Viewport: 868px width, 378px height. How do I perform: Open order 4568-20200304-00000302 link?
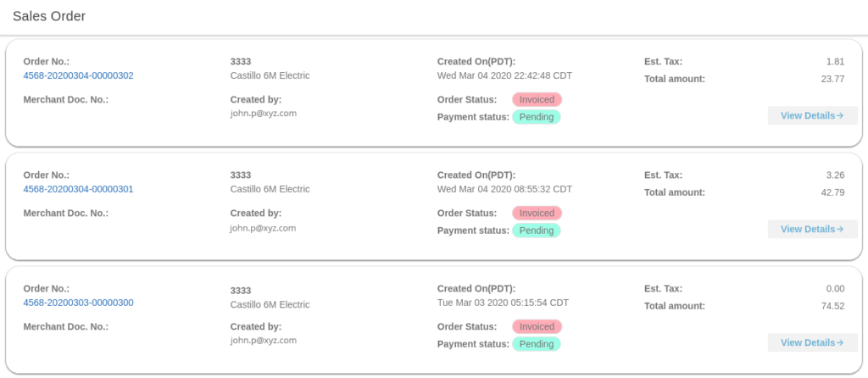tap(78, 75)
